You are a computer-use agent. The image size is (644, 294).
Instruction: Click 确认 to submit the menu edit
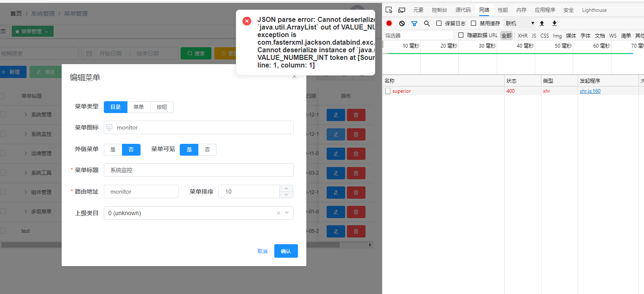pyautogui.click(x=286, y=251)
